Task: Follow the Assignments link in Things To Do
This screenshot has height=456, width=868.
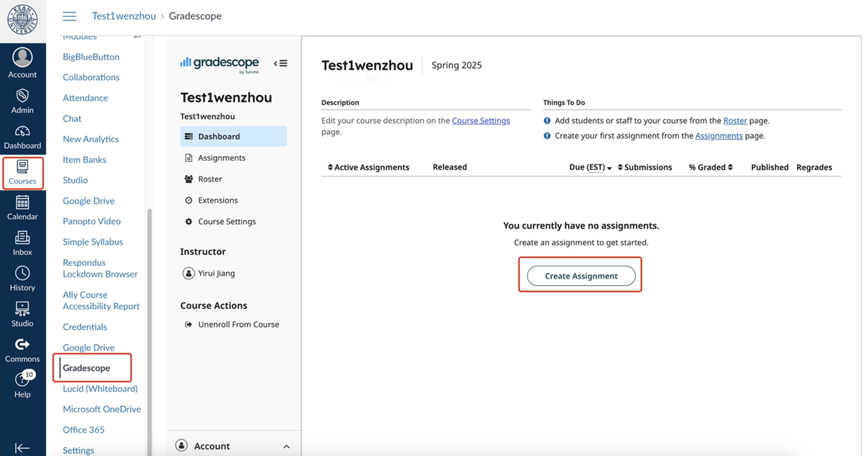Action: [719, 136]
